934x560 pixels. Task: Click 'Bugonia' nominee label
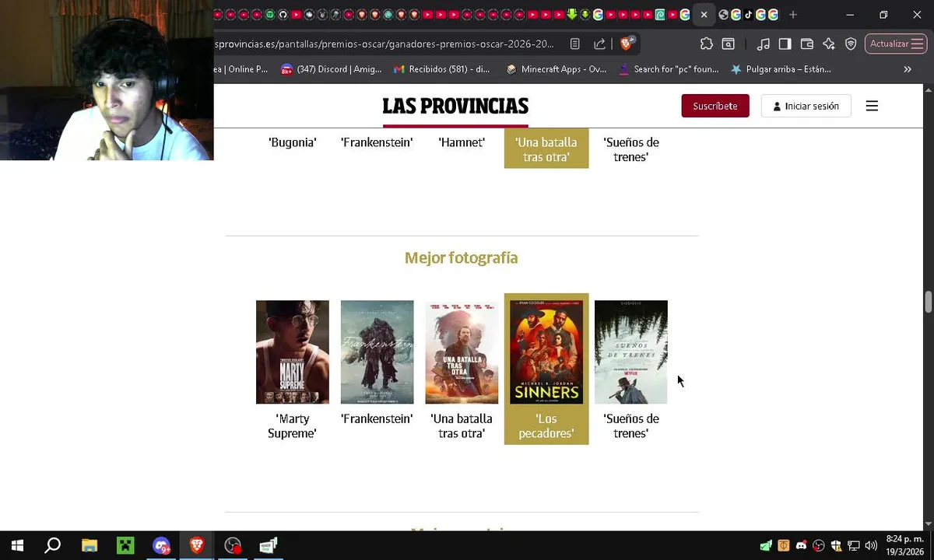pos(293,142)
